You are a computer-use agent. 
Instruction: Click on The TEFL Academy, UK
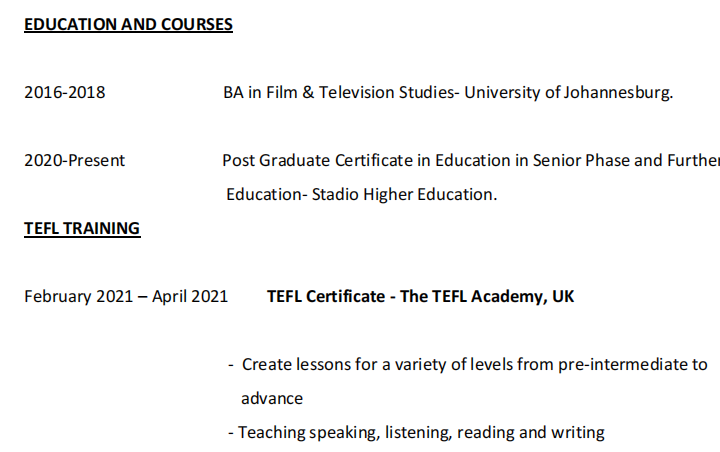(487, 297)
